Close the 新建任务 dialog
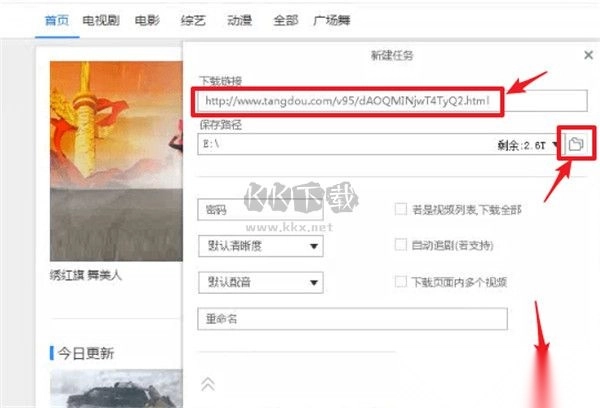 click(x=589, y=55)
